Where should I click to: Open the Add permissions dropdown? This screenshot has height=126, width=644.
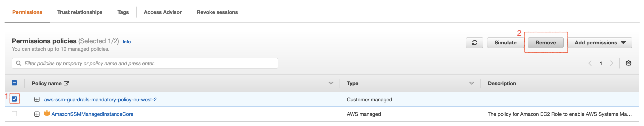pyautogui.click(x=600, y=43)
